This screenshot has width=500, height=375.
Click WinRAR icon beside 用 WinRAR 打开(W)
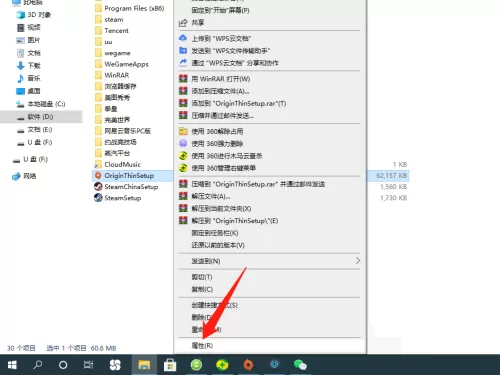(x=183, y=79)
